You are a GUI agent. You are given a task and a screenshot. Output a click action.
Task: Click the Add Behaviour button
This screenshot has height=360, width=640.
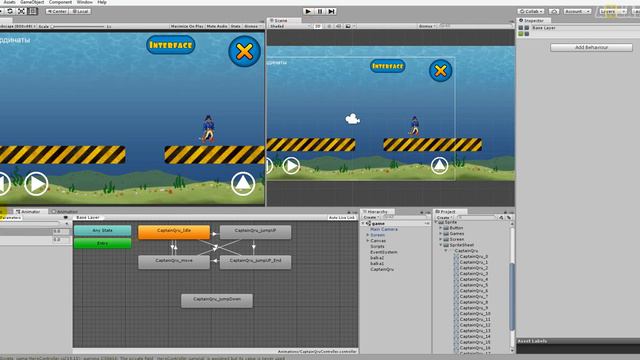pyautogui.click(x=591, y=47)
